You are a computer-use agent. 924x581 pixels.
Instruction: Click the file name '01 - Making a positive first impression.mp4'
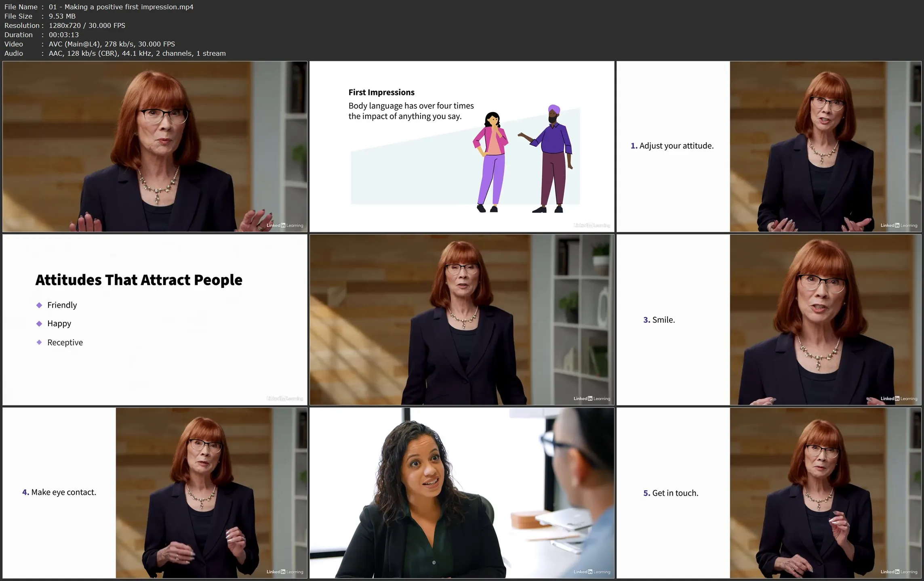click(121, 7)
